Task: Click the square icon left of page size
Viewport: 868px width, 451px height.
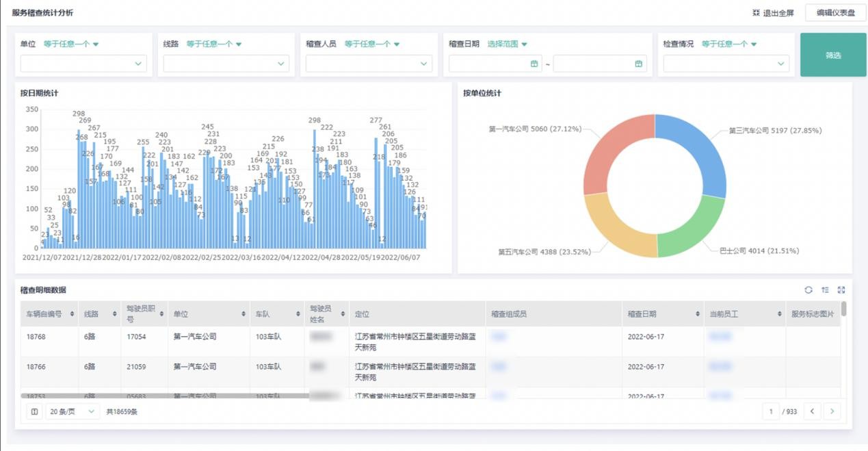Action: (x=34, y=412)
